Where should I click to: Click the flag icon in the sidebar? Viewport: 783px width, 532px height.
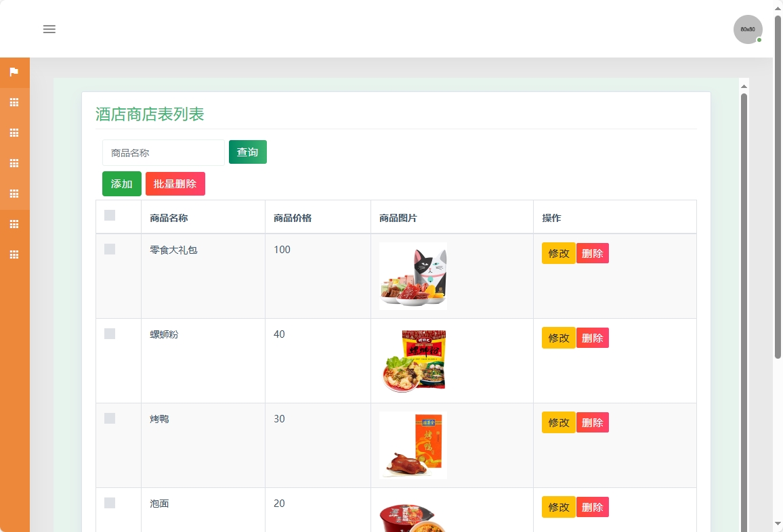point(14,72)
